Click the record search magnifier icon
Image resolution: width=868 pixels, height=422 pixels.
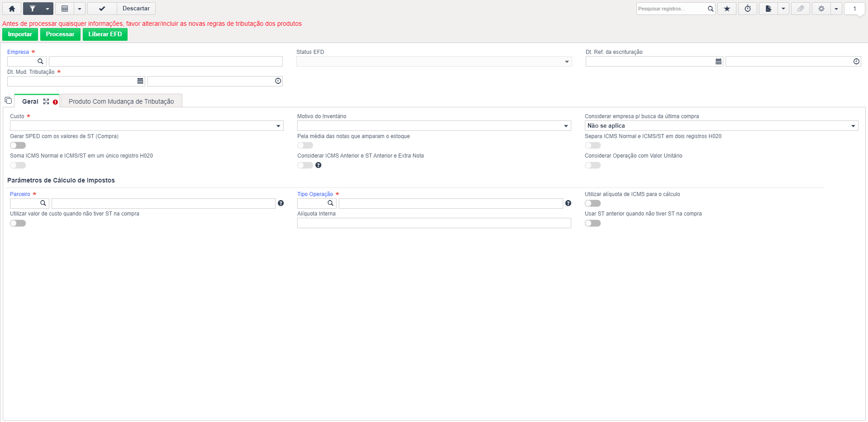click(711, 9)
